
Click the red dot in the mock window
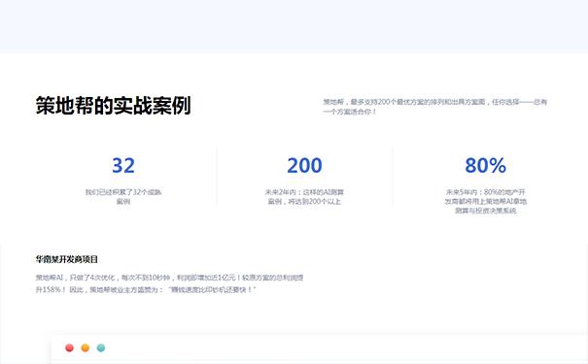69,347
